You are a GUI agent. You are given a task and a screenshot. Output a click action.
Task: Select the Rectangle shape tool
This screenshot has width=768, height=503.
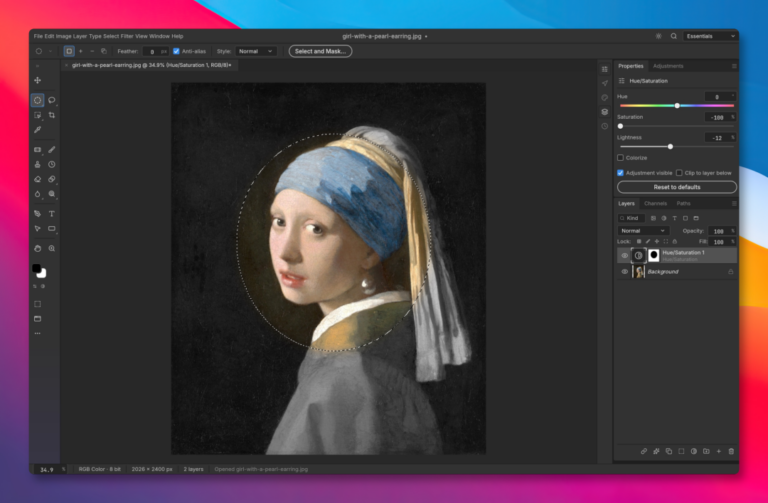(52, 229)
